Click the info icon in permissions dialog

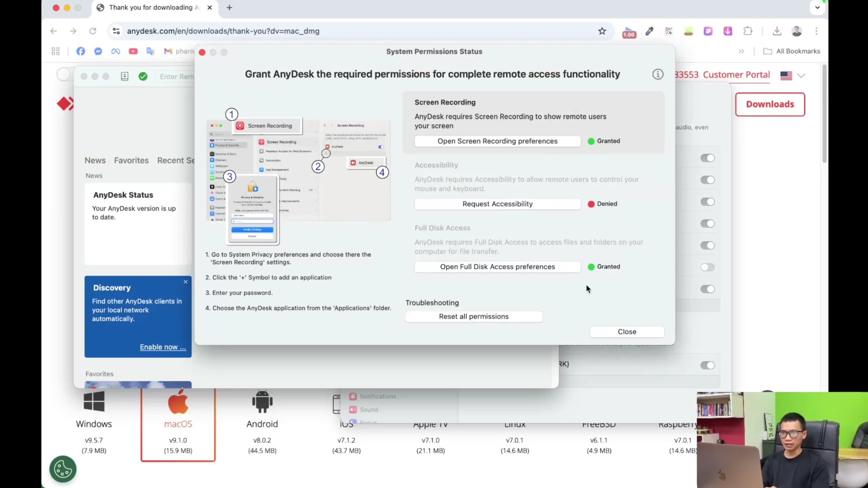(658, 75)
